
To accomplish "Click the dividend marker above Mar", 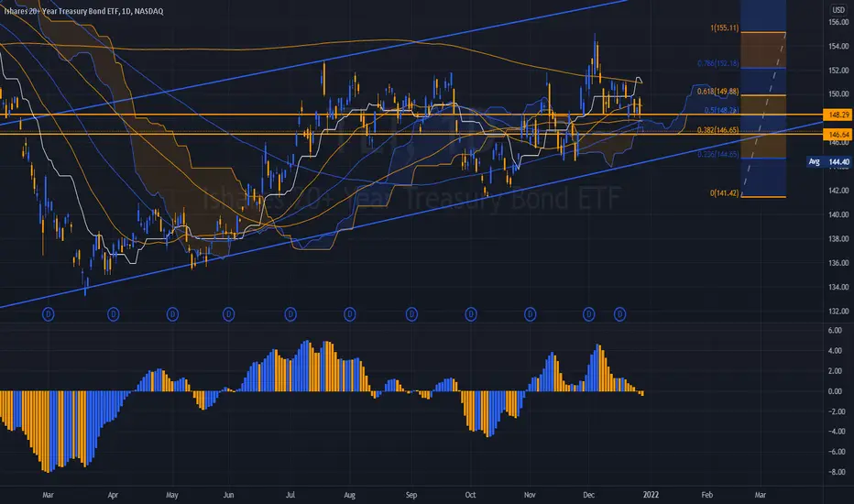I will (x=49, y=313).
